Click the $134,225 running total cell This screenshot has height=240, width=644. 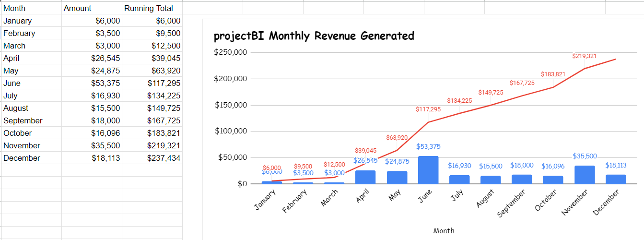tap(152, 96)
